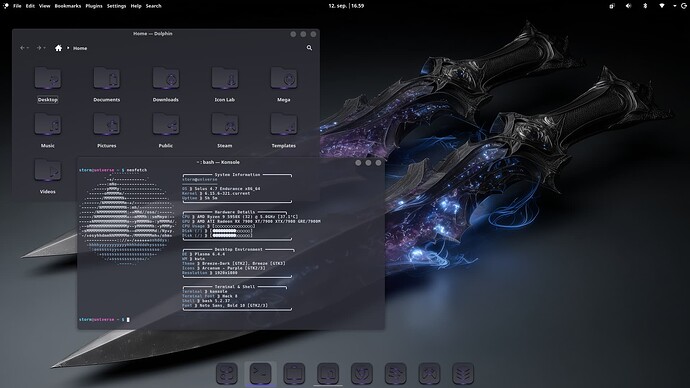690x388 pixels.
Task: Open the Help menu
Action: tap(136, 6)
